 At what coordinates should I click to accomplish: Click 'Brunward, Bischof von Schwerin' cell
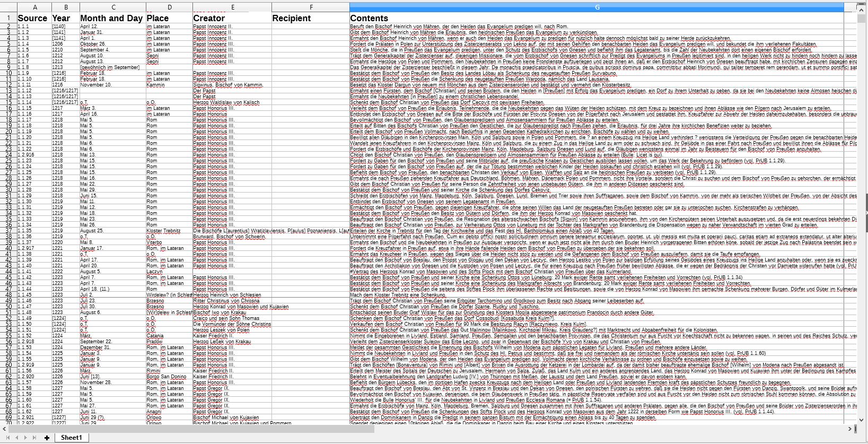tap(232, 237)
